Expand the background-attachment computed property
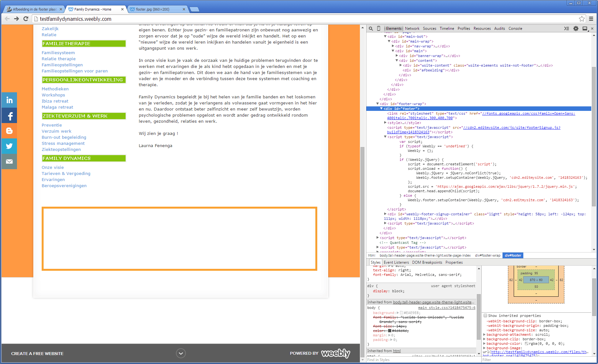 (485, 335)
